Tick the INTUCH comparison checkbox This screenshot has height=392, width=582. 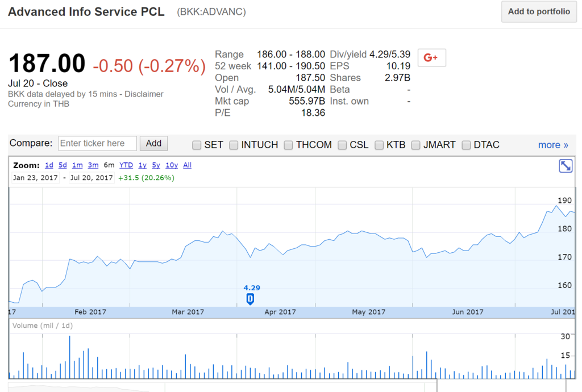pos(234,145)
